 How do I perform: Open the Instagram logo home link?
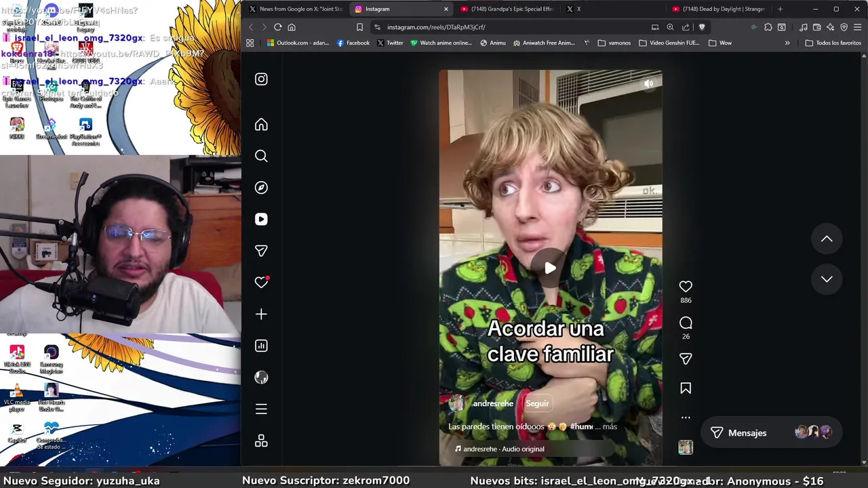pyautogui.click(x=261, y=79)
